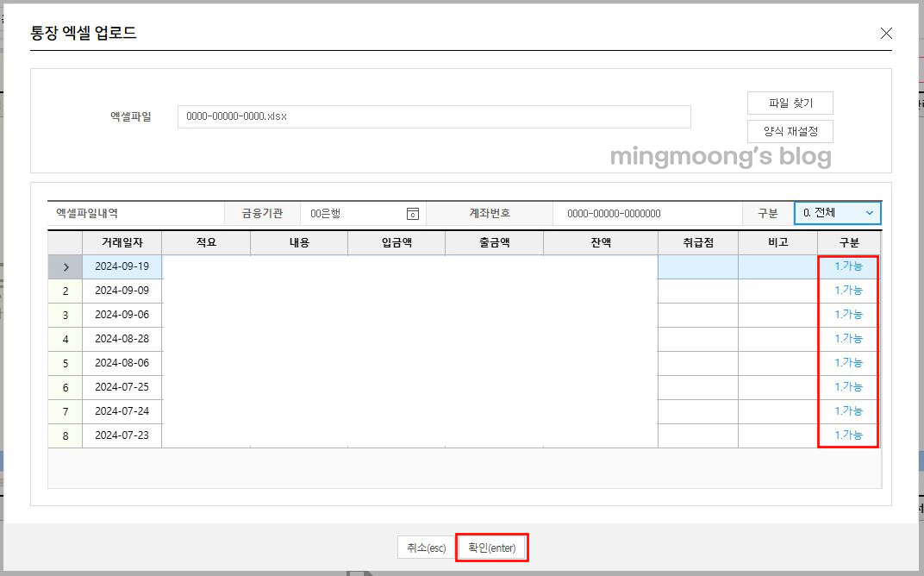
Task: Click 1.가능 on the 2024-08-06 row
Action: (848, 363)
